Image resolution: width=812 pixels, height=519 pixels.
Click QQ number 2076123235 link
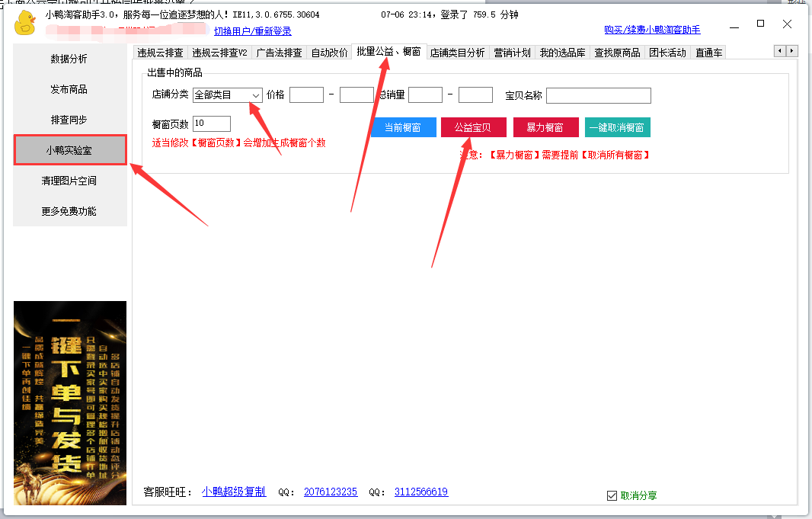(331, 492)
